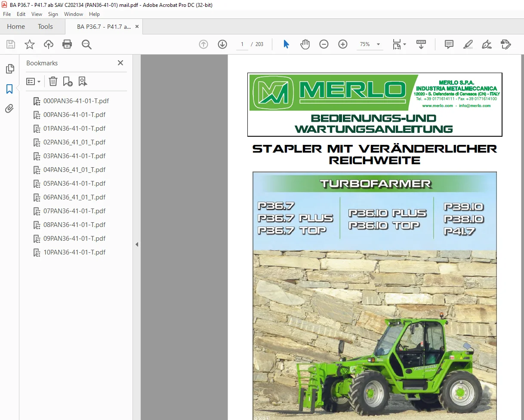Open the View menu
The image size is (524, 420).
point(37,14)
